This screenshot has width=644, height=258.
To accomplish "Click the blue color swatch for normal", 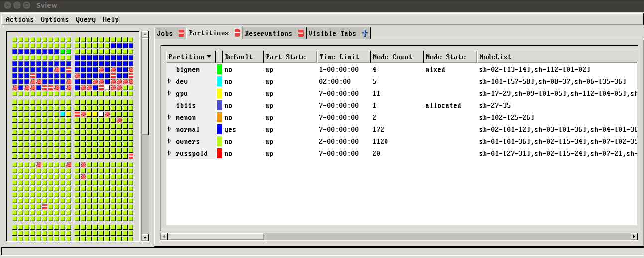I will [x=219, y=129].
